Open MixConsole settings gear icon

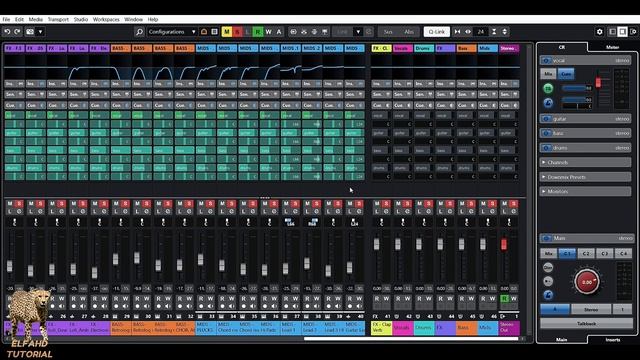599,31
